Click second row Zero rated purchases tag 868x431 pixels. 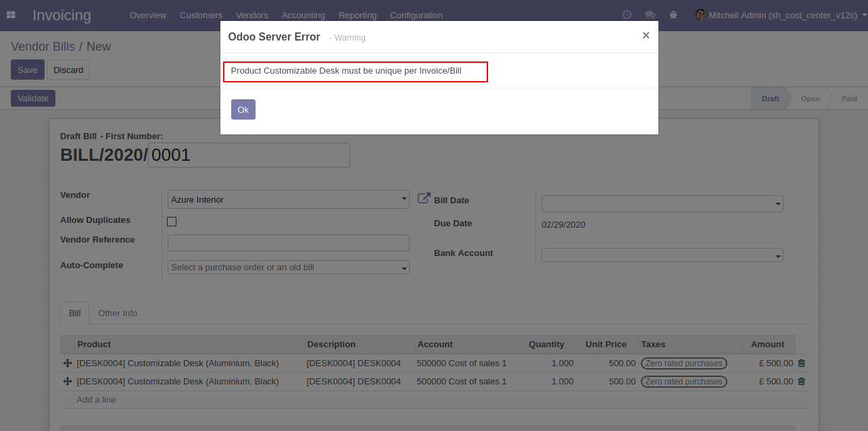(684, 382)
